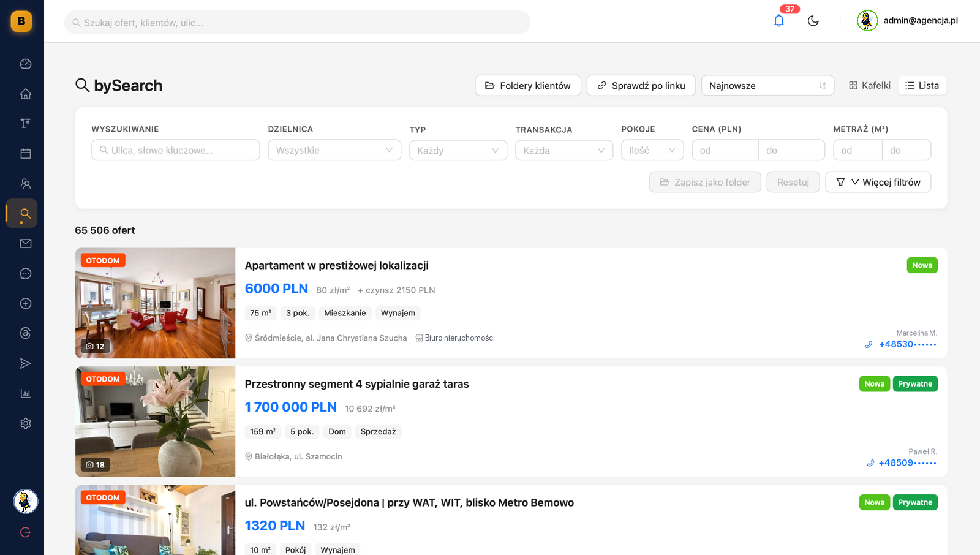Click the phone icon next to +48530

pyautogui.click(x=869, y=345)
